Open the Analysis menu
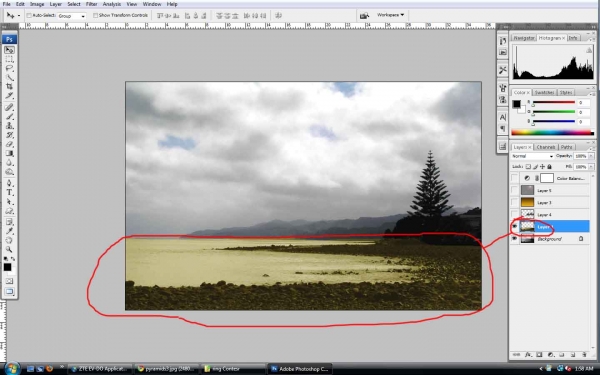Viewport: 600px width, 375px height. point(111,4)
